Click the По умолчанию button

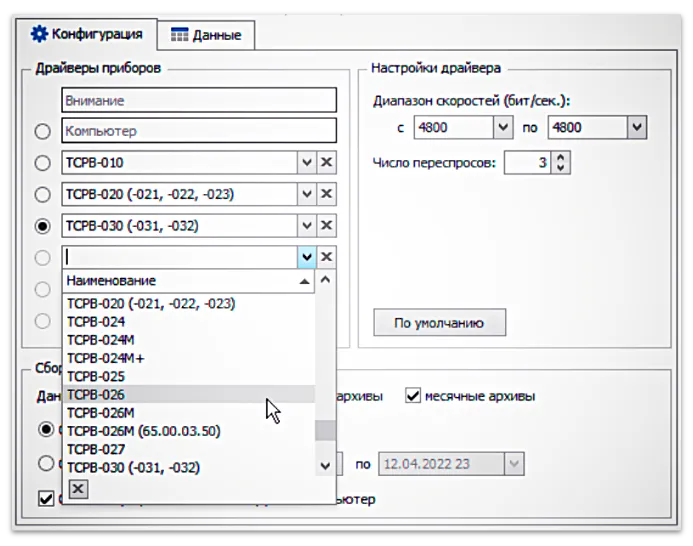439,323
